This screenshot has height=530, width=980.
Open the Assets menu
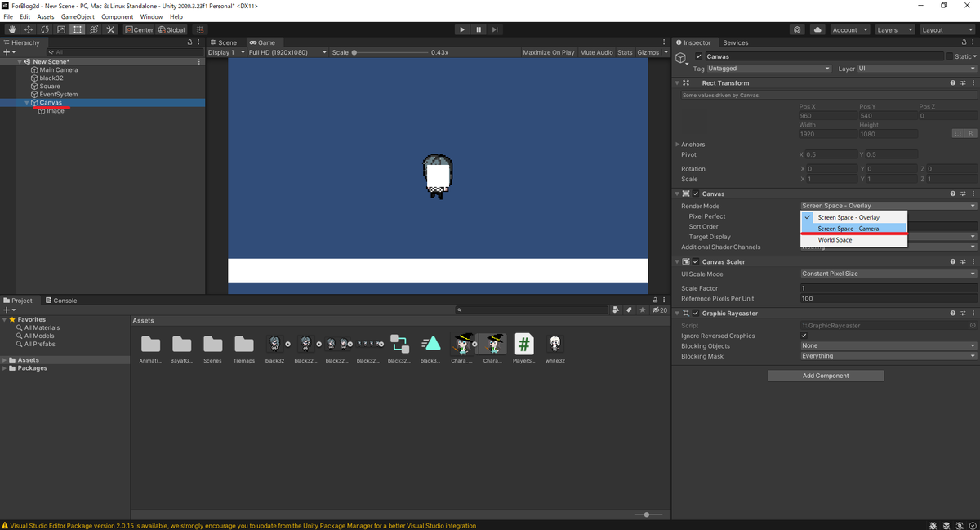point(46,16)
